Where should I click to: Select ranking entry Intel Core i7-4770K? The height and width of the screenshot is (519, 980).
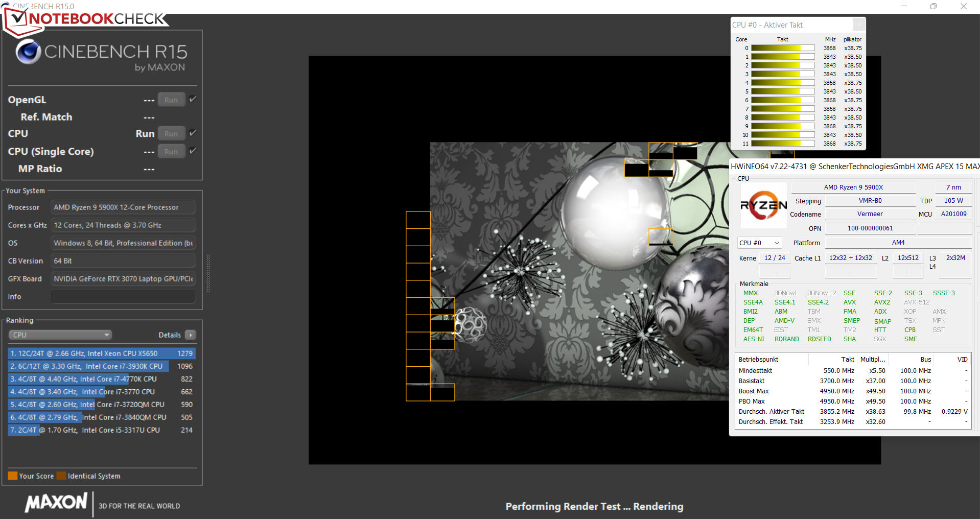pos(102,379)
